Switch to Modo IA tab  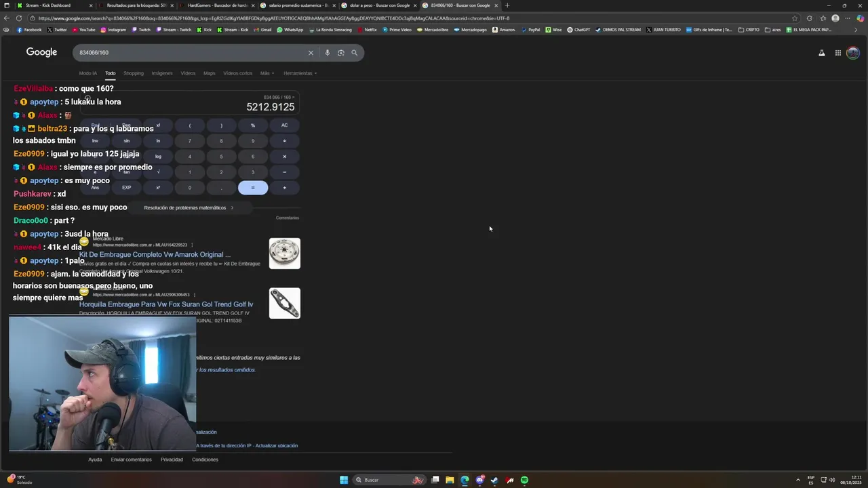point(87,73)
